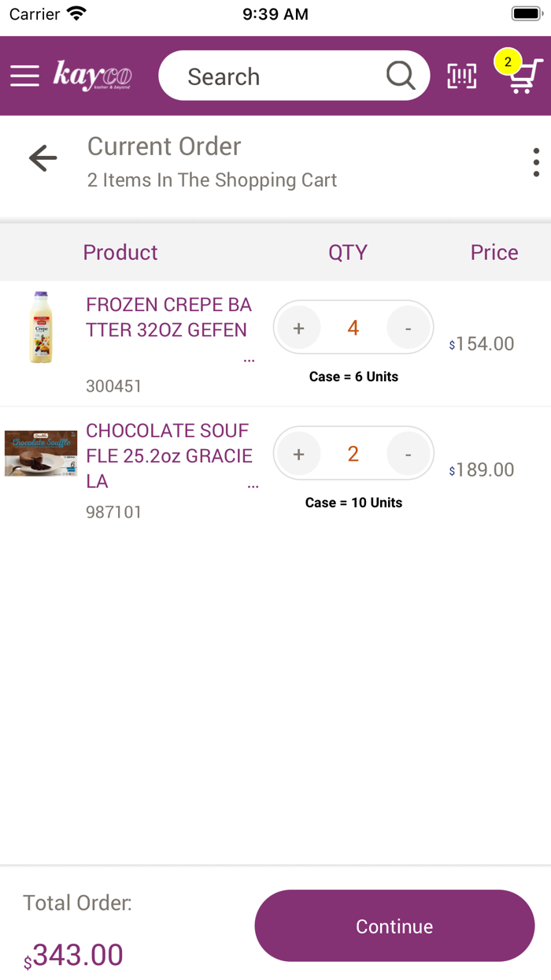Select the FROZEN CREPE BATTER product name
This screenshot has width=551, height=980.
click(x=168, y=317)
